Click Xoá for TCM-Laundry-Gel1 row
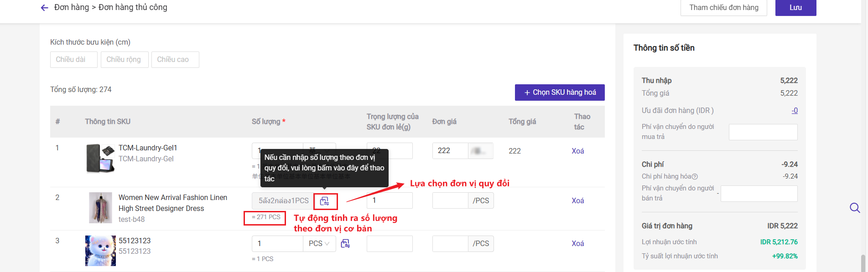868x272 pixels. pyautogui.click(x=577, y=151)
